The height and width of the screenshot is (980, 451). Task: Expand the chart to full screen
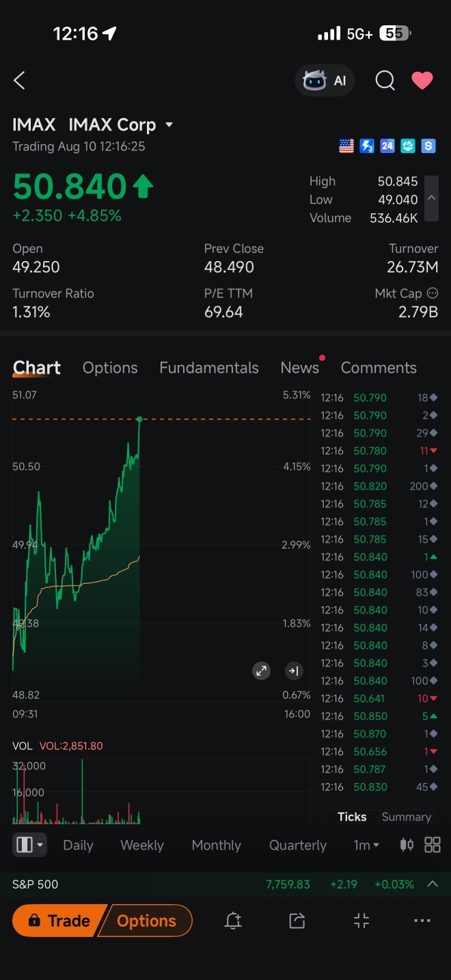click(261, 671)
